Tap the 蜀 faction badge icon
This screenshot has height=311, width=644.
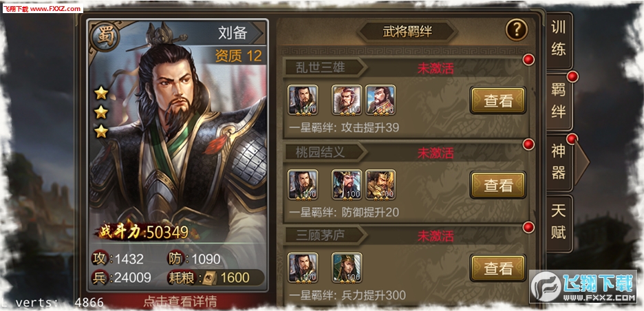pos(105,36)
